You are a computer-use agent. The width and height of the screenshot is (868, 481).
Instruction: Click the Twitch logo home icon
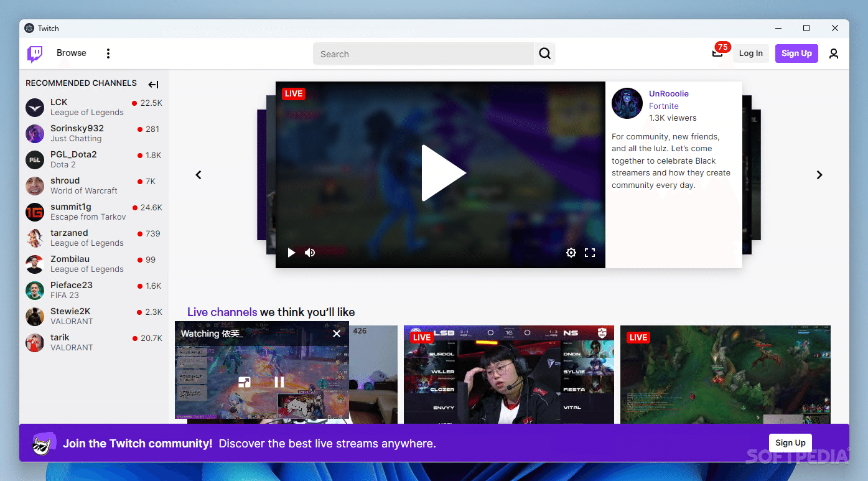click(x=35, y=54)
